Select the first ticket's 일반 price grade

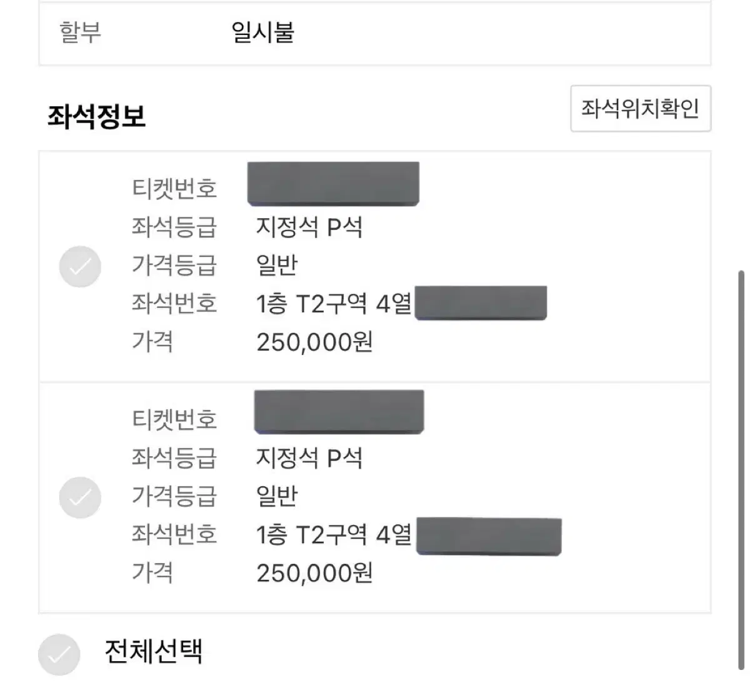[x=277, y=265]
